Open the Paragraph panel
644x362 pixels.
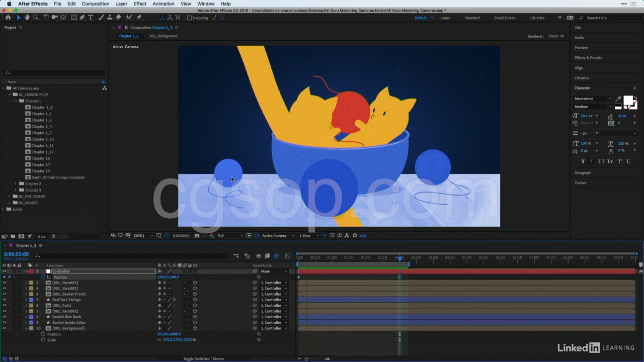[x=583, y=173]
